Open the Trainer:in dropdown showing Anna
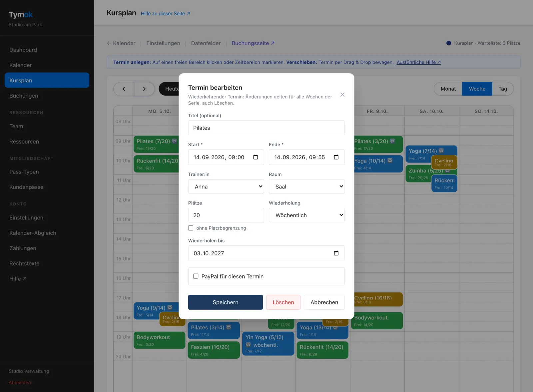The image size is (533, 392). [226, 187]
